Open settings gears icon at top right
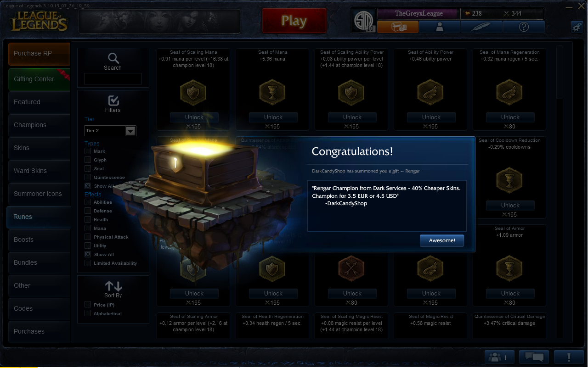Image resolution: width=588 pixels, height=368 pixels. (577, 27)
